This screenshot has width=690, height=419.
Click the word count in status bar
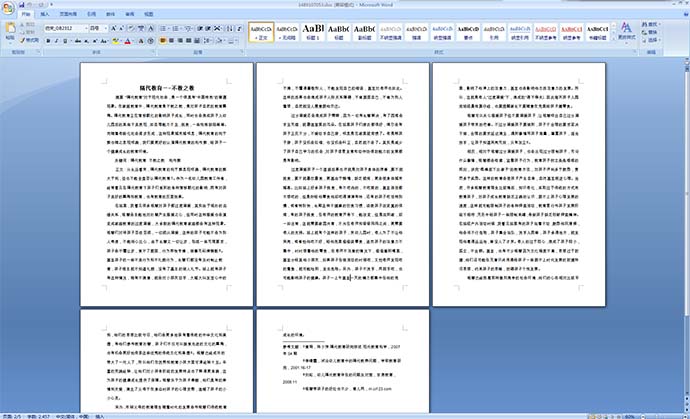point(39,416)
